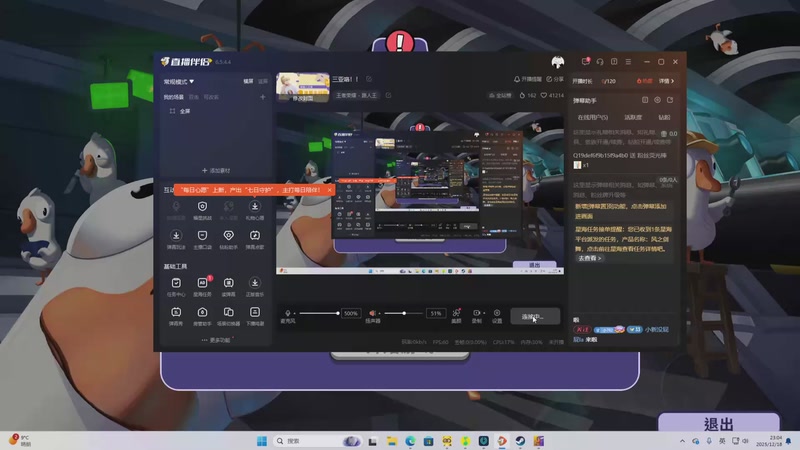
Task: Click the 去查看 link in task reminder
Action: pyautogui.click(x=589, y=259)
